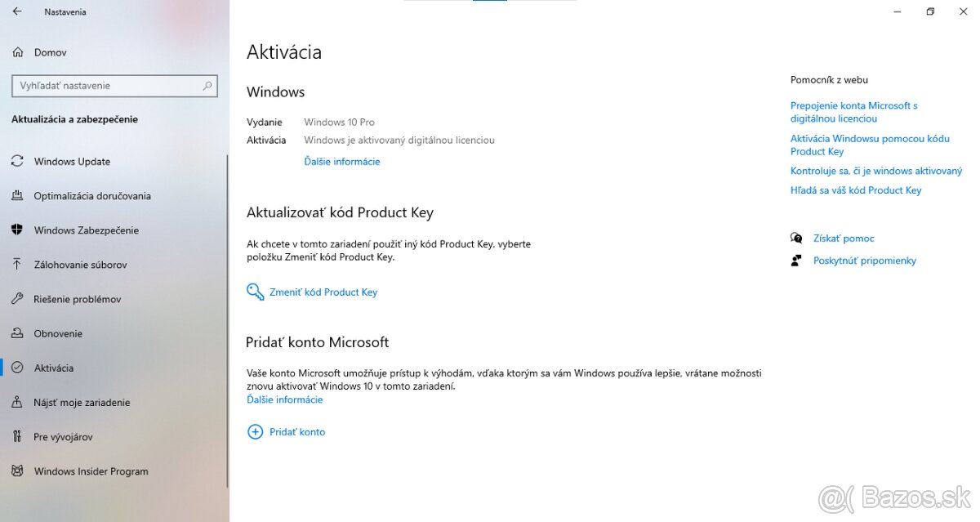Image resolution: width=980 pixels, height=522 pixels.
Task: Click Ďalšie informácie under Windows activation
Action: (342, 162)
